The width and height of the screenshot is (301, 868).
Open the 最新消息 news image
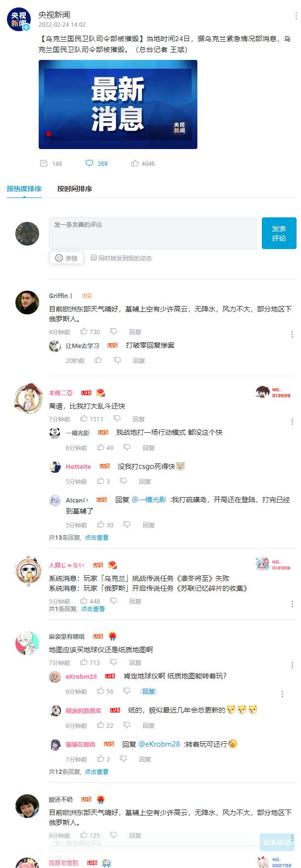[x=118, y=104]
